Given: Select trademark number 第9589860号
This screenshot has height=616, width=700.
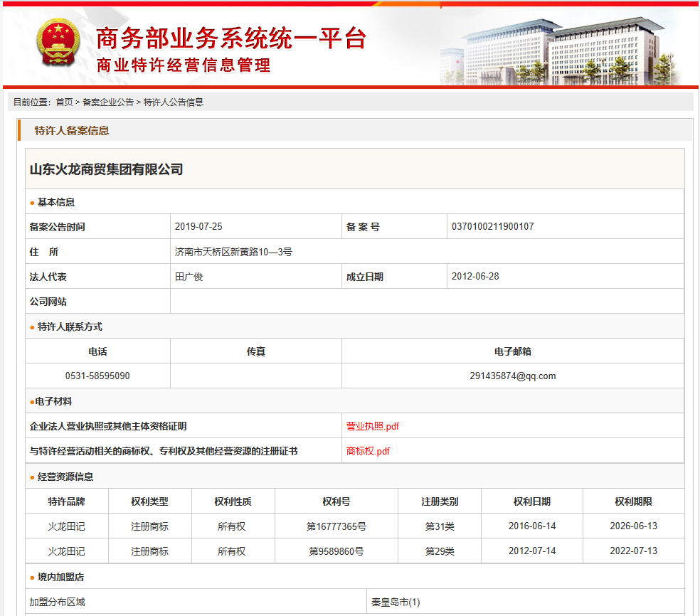Looking at the screenshot, I should click(336, 552).
